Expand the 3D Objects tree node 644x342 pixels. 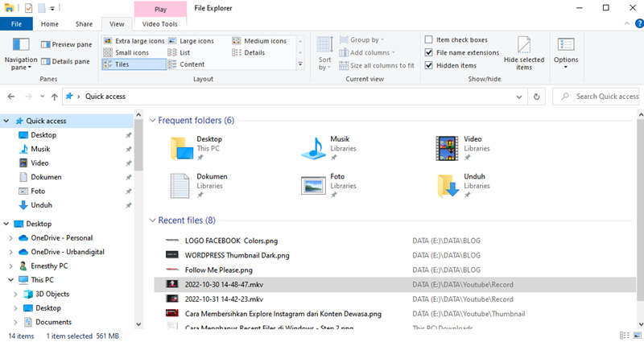click(17, 294)
